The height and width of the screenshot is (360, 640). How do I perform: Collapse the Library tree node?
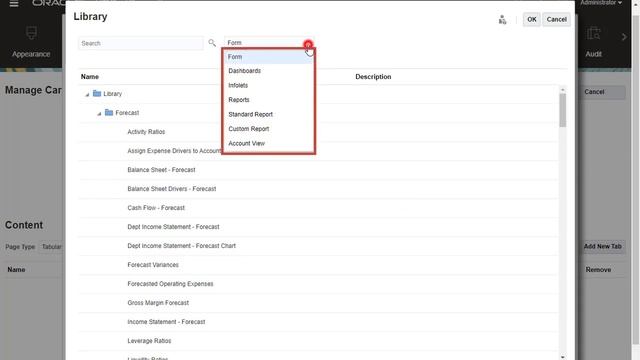point(87,95)
